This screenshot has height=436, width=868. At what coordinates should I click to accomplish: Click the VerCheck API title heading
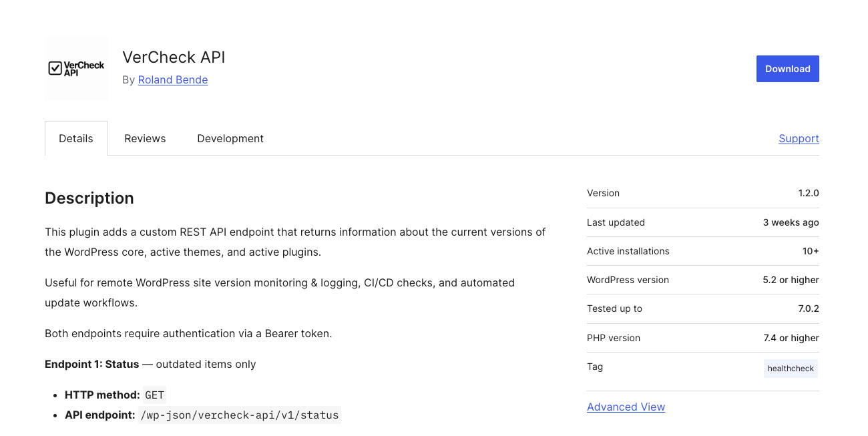tap(174, 57)
